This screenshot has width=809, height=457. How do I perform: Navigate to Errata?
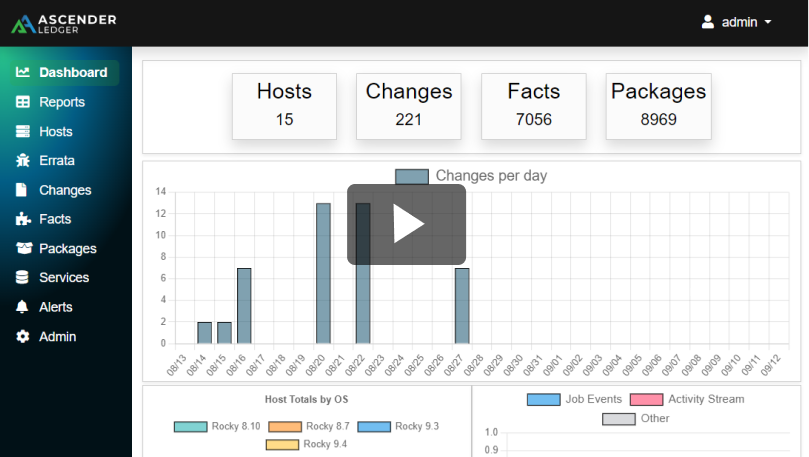coord(57,160)
